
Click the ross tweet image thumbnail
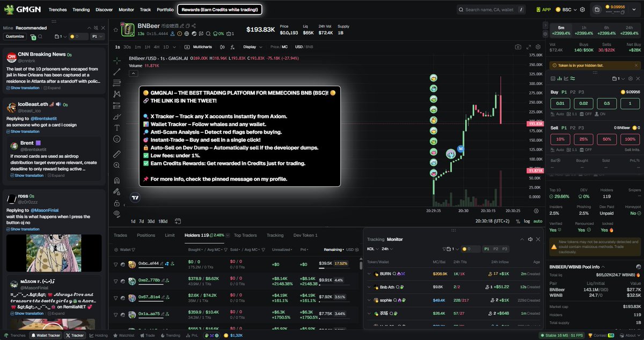pyautogui.click(x=53, y=253)
